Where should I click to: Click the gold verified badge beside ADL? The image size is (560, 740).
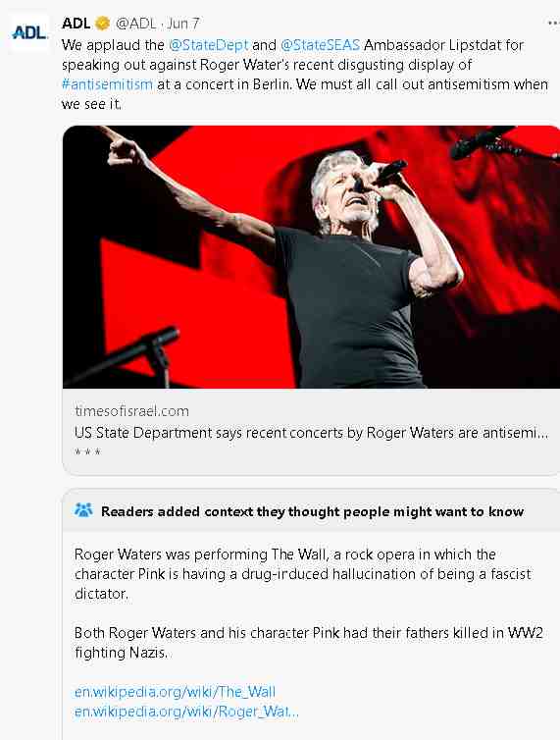pos(102,24)
